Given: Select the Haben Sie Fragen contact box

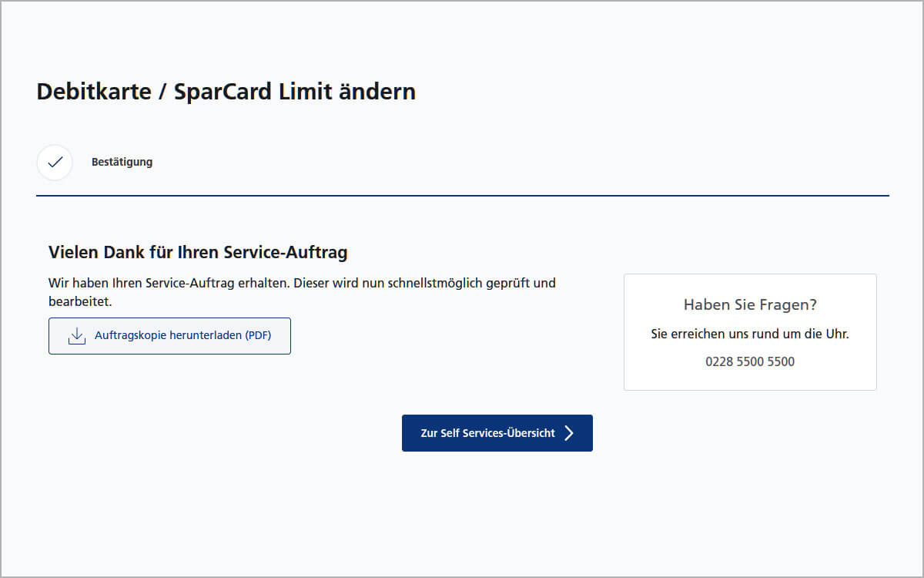Looking at the screenshot, I should (749, 331).
